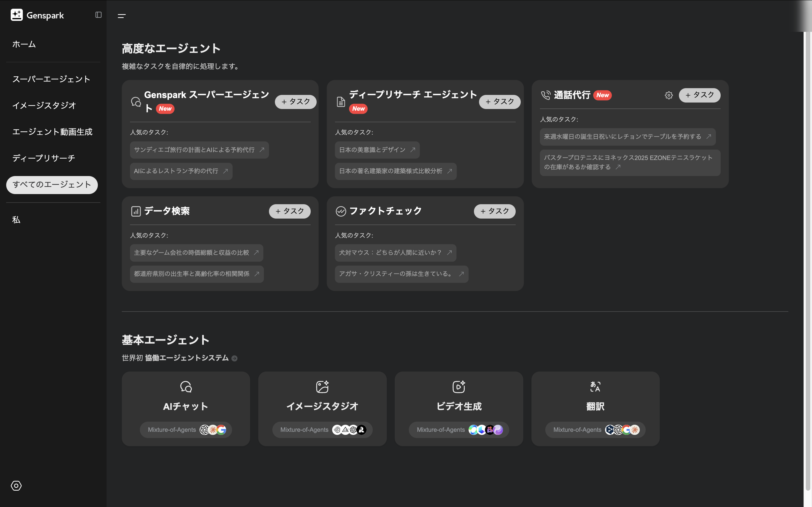Click the イメージスタジオ image icon
Screen dimensions: 812x507
322,387
